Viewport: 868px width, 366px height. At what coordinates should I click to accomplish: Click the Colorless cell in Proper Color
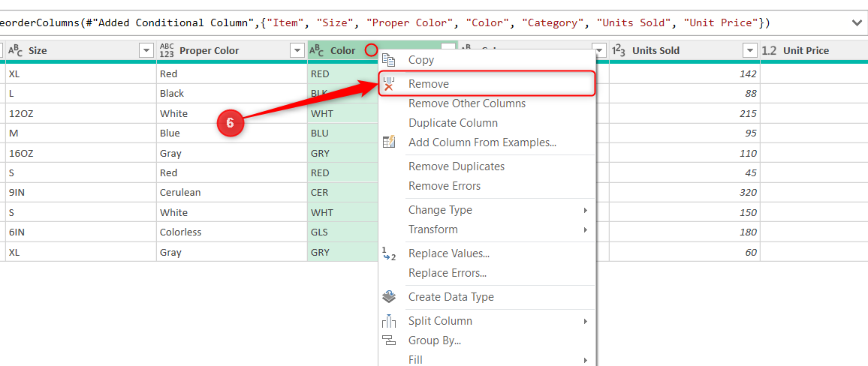(232, 232)
